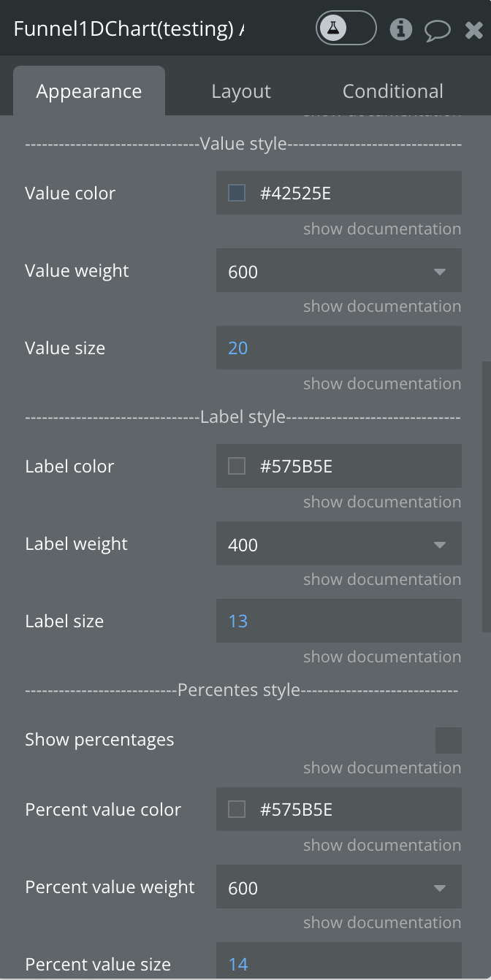Screen dimensions: 491x980
Task: Switch to the Layout tab
Action: [241, 91]
